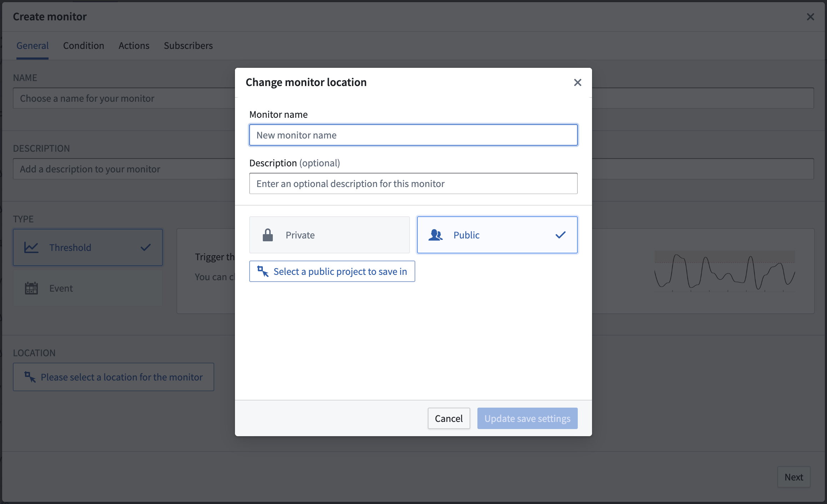
Task: Choose the Threshold monitor type
Action: pos(88,247)
